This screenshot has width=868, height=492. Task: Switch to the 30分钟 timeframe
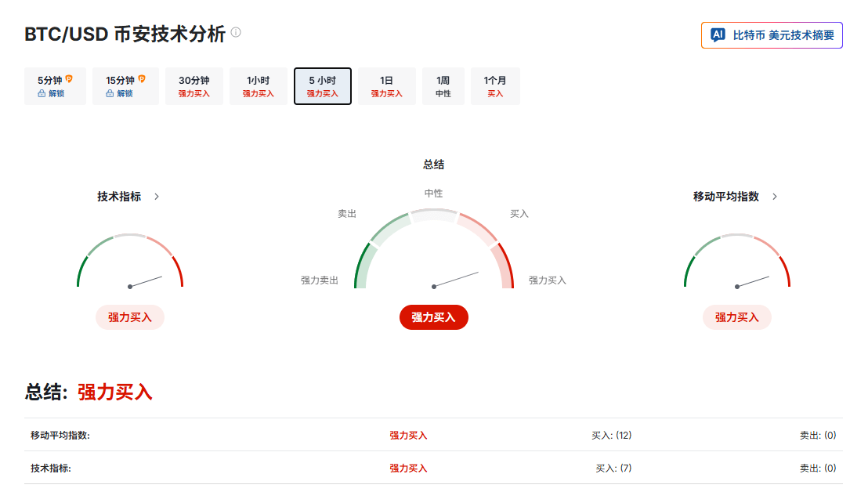point(193,86)
